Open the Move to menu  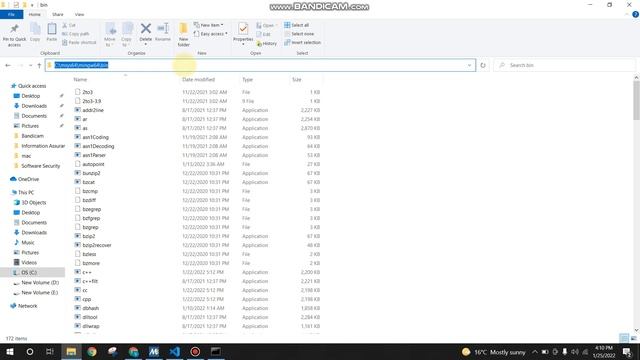point(110,35)
